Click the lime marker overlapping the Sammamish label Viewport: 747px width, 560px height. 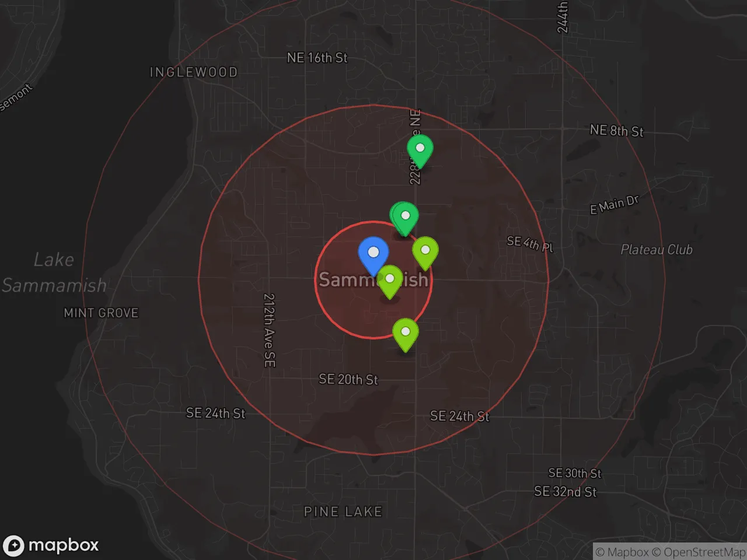(x=390, y=280)
